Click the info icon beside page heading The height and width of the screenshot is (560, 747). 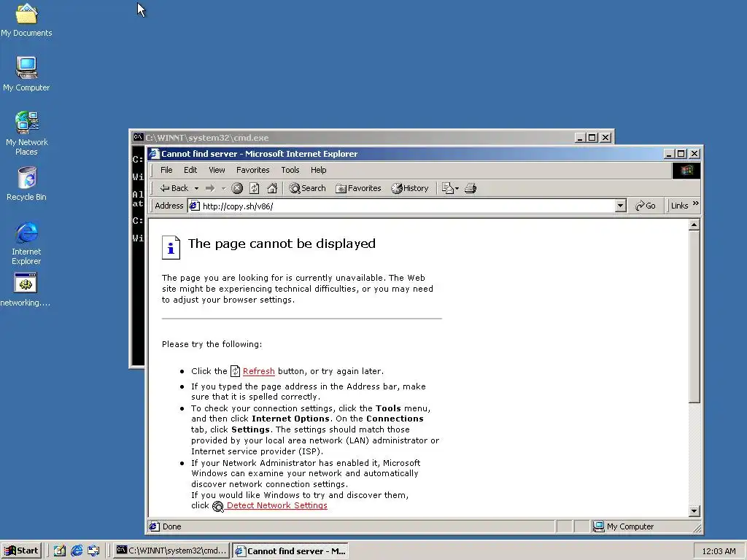171,248
